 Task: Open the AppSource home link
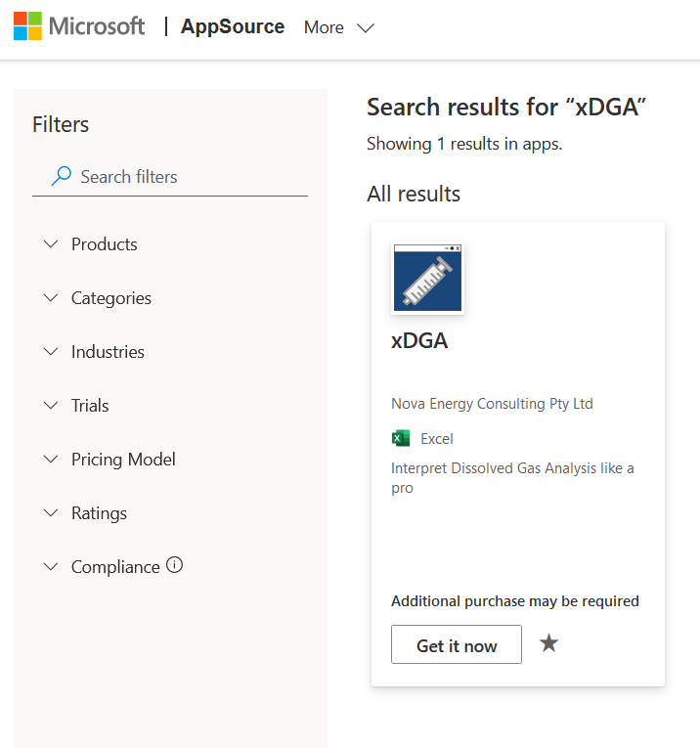click(x=233, y=27)
